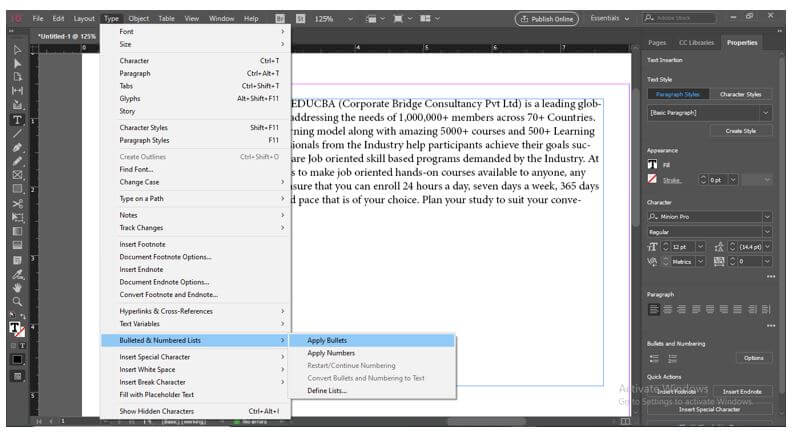
Task: Select the Direct Selection tool
Action: [x=18, y=63]
